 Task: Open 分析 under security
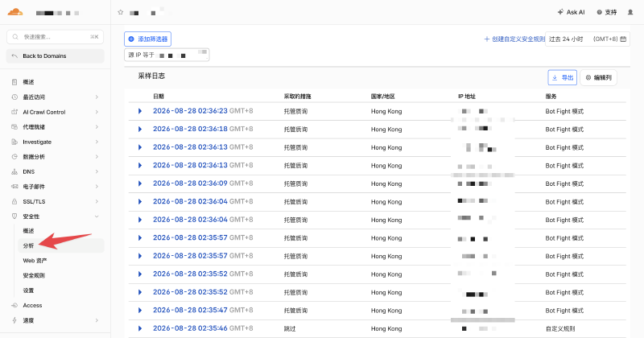(61, 245)
